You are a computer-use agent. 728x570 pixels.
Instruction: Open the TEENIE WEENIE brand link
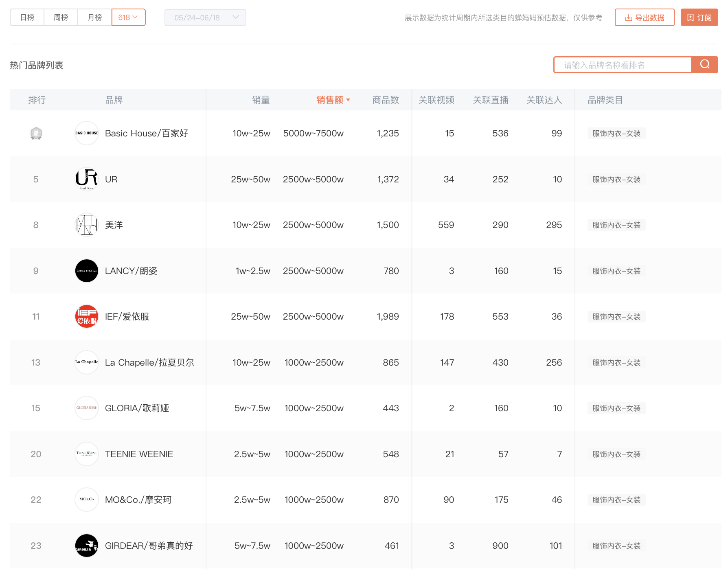139,454
